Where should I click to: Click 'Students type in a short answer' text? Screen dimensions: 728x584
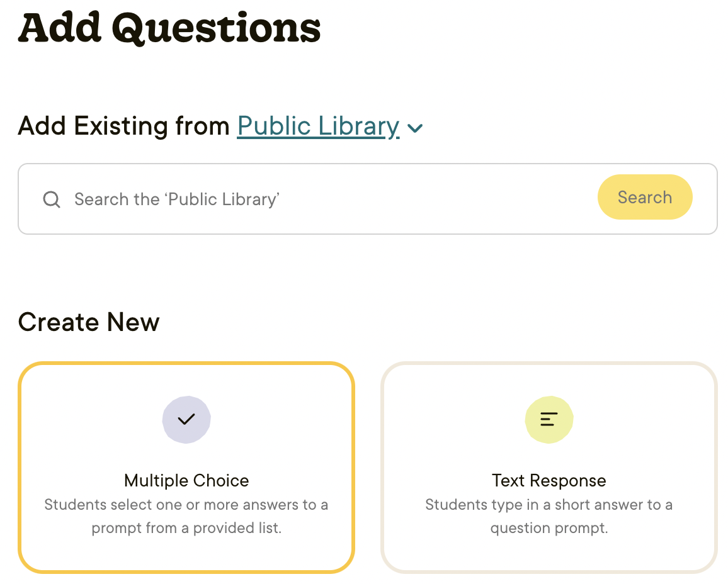(549, 505)
